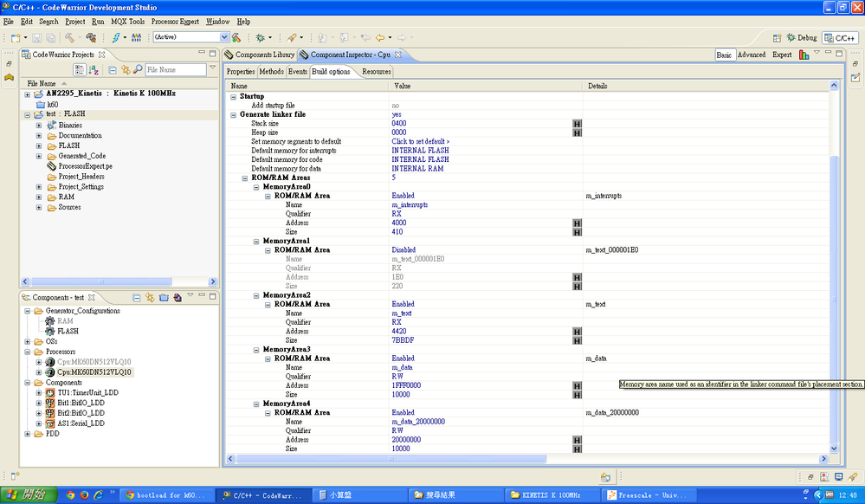Click the Open Perspective icon near Debug
The image size is (865, 504).
click(777, 37)
